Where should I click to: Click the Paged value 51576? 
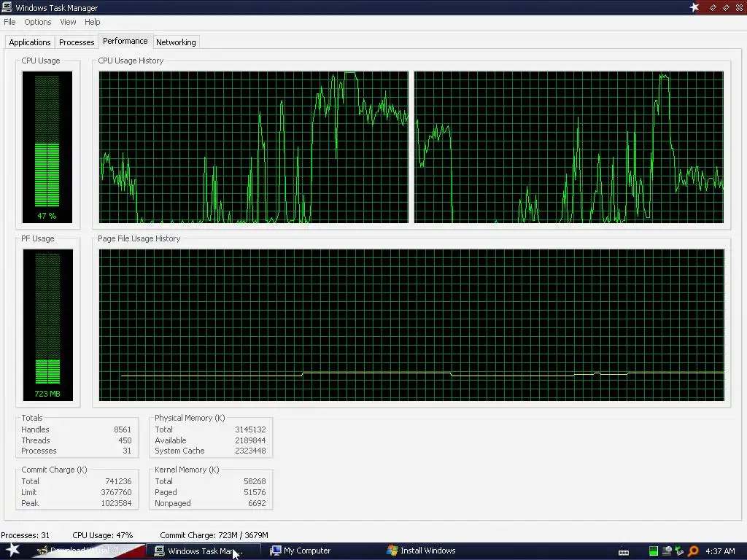tap(255, 492)
